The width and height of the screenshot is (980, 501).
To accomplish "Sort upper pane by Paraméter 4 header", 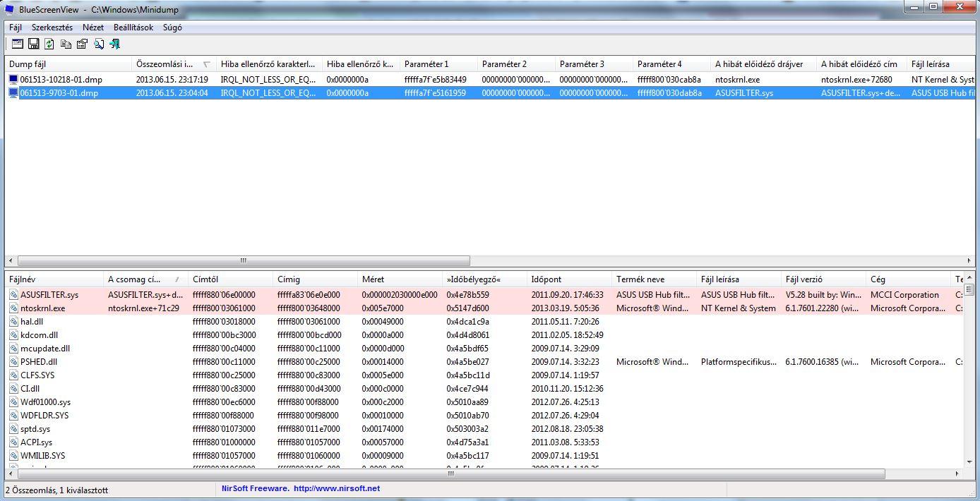I will 671,64.
